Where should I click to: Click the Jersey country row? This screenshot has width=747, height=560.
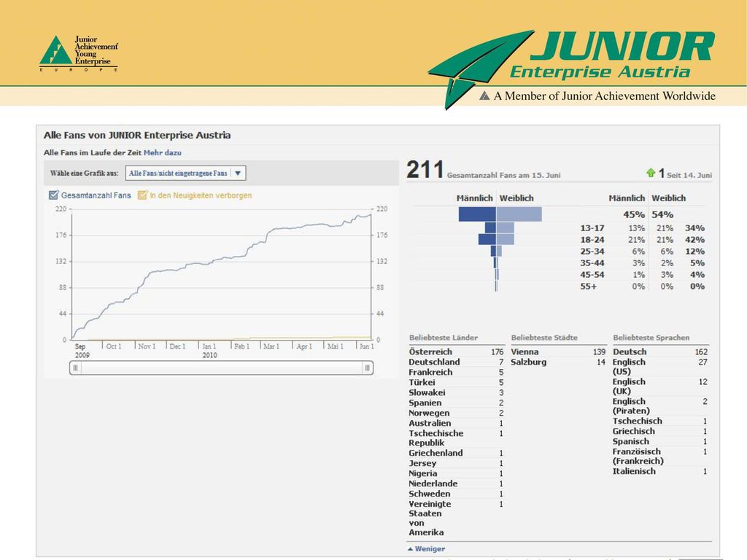(456, 463)
